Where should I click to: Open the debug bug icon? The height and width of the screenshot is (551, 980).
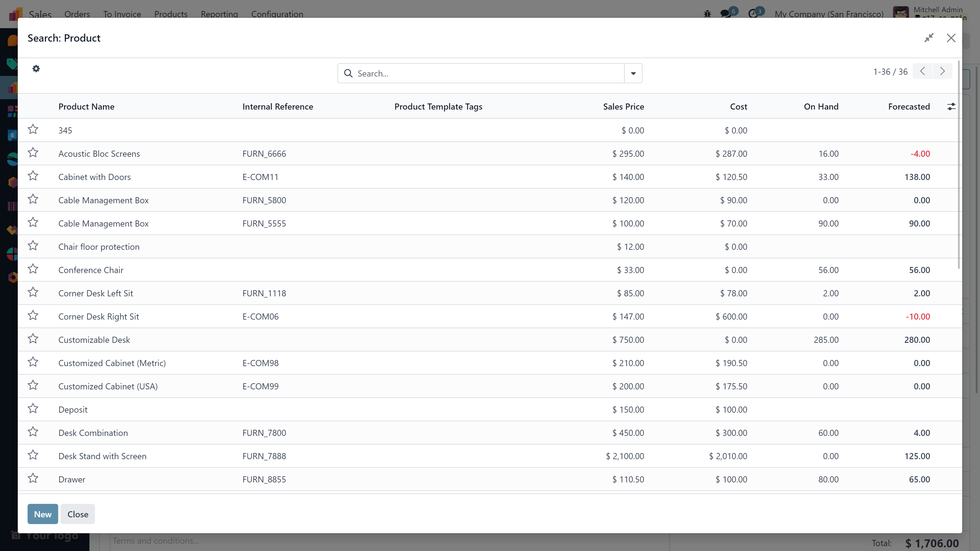click(x=707, y=14)
